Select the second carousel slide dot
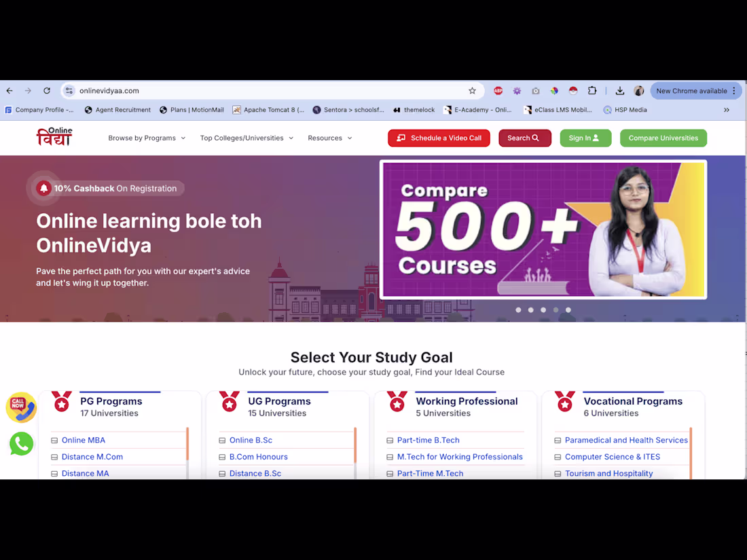 coord(530,310)
